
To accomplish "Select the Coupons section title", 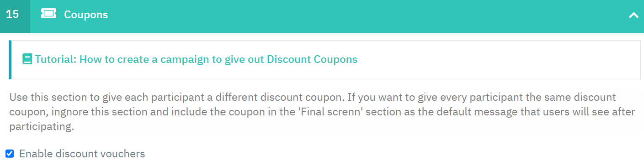I will click(x=86, y=15).
